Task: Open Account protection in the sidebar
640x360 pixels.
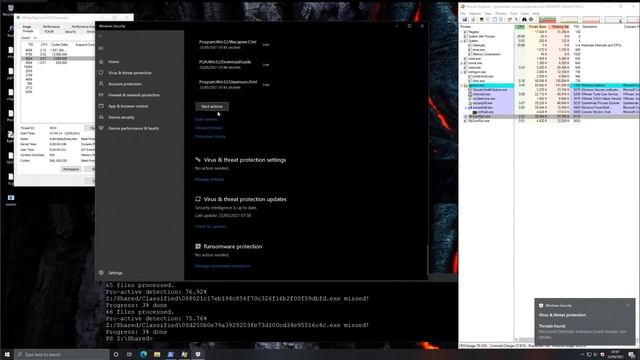Action: pyautogui.click(x=124, y=84)
